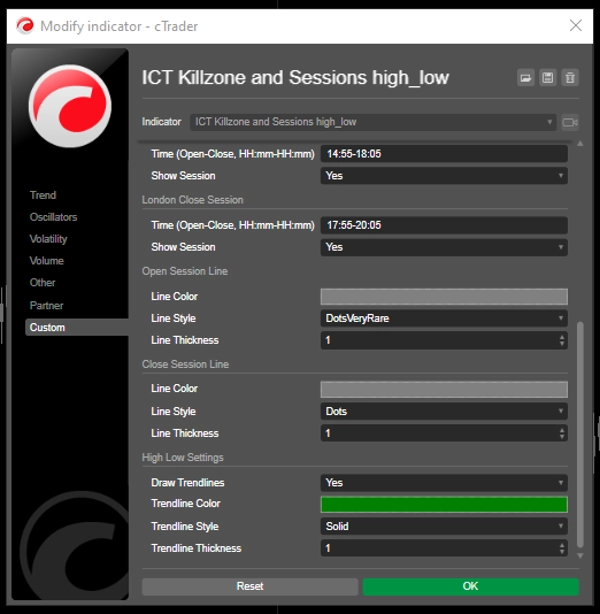Click the Reset button
This screenshot has width=600, height=614.
pyautogui.click(x=250, y=586)
